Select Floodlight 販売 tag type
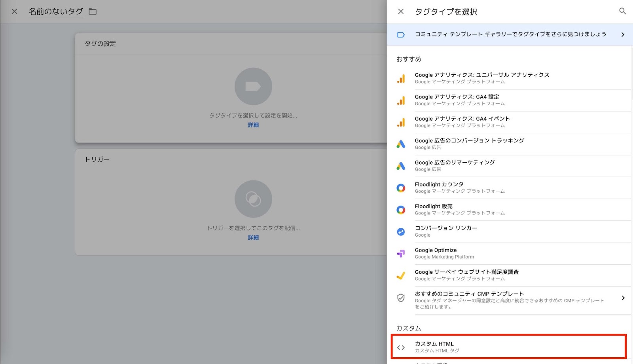633x364 pixels. [510, 210]
